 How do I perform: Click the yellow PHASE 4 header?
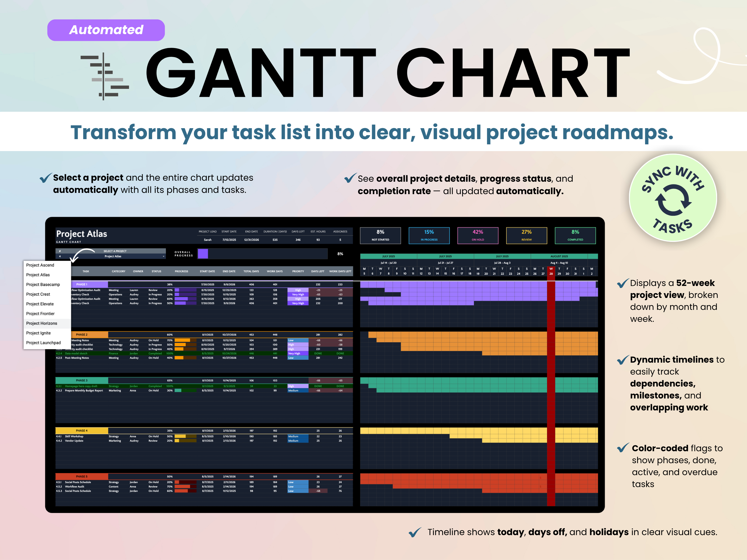(82, 431)
